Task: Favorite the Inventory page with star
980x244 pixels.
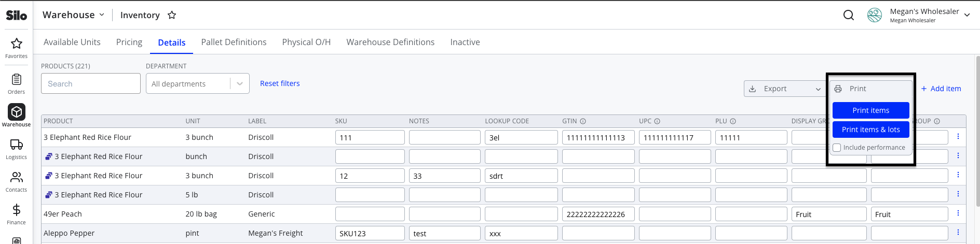Action: pyautogui.click(x=172, y=15)
